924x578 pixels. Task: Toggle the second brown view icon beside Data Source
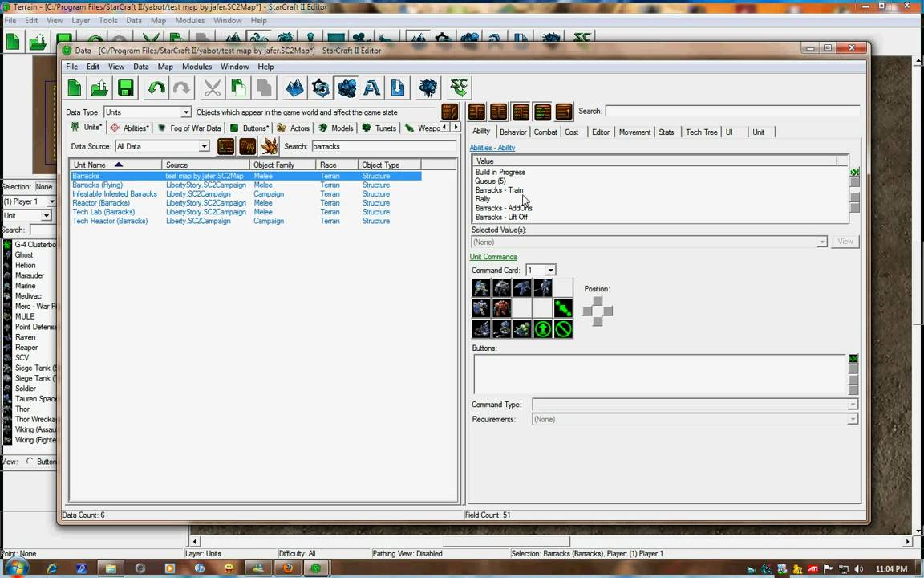248,146
